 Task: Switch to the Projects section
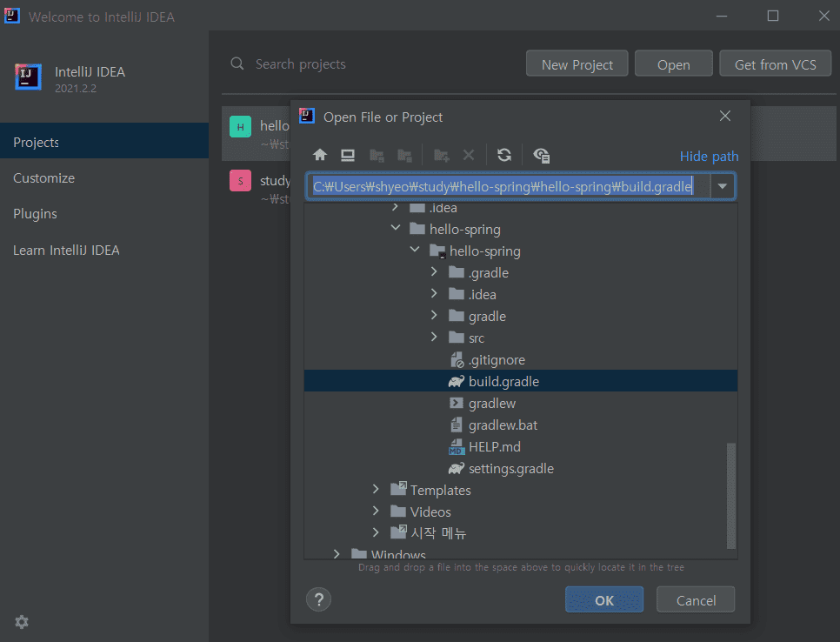pyautogui.click(x=104, y=142)
